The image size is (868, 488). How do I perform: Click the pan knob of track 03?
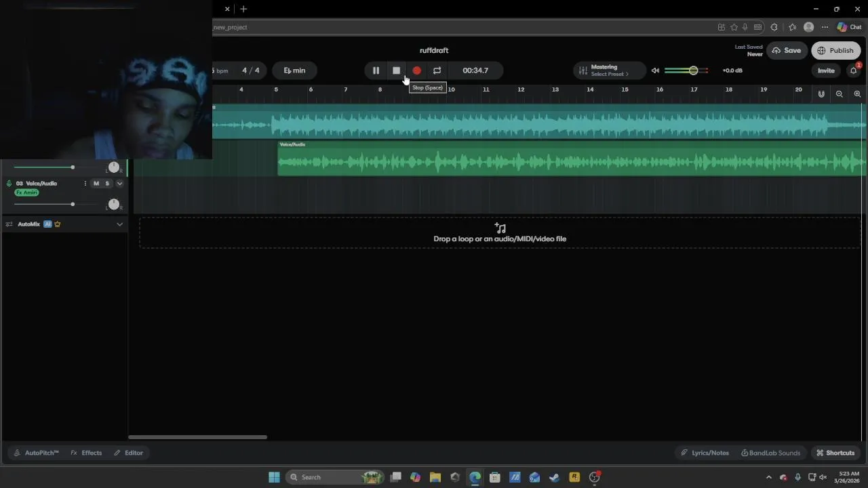tap(114, 204)
